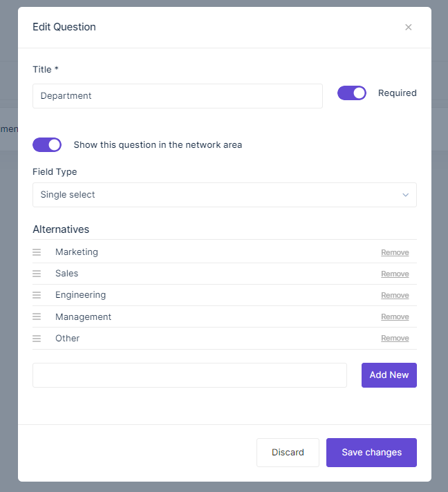Remove the Engineering alternative
The image size is (448, 492).
point(395,295)
